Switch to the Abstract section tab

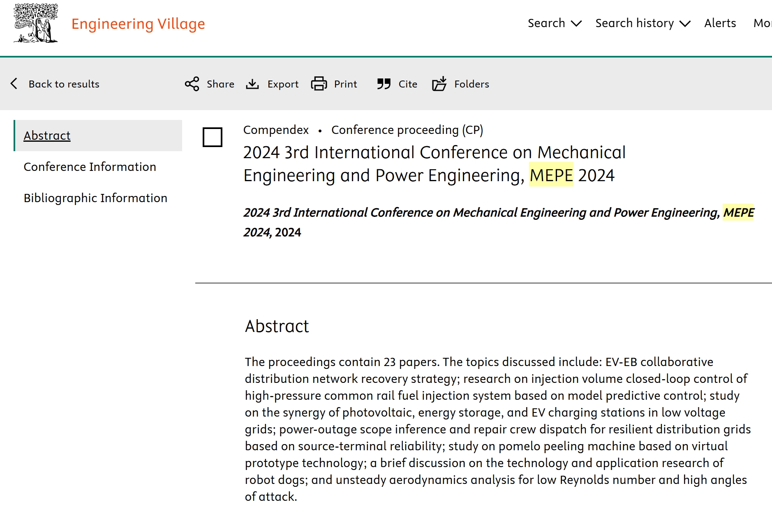coord(47,136)
